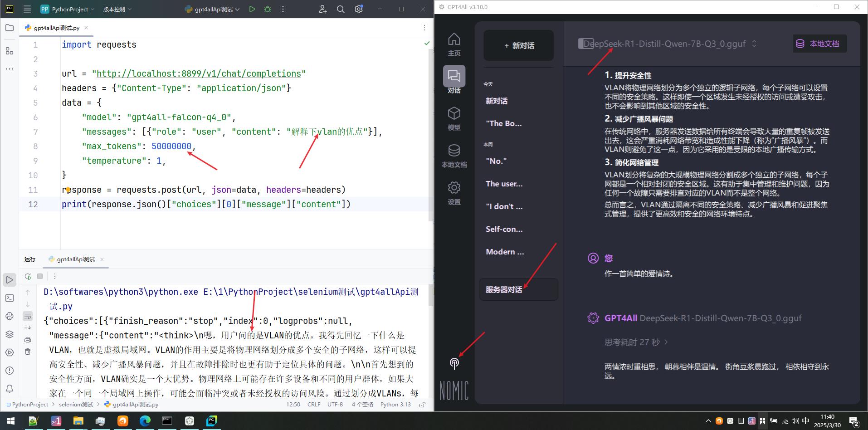Toggle the GPT4All chat drawer
Viewport: 868px width, 430px height.
585,44
